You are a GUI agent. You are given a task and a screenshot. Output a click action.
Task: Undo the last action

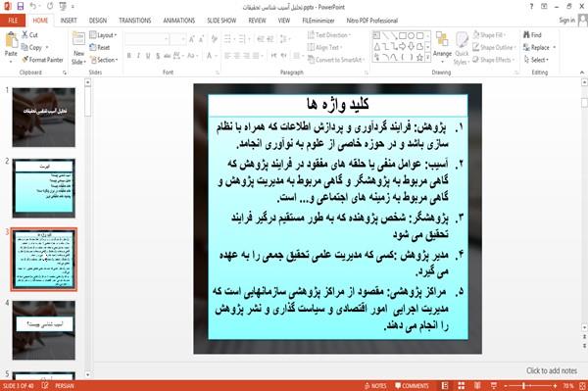33,7
